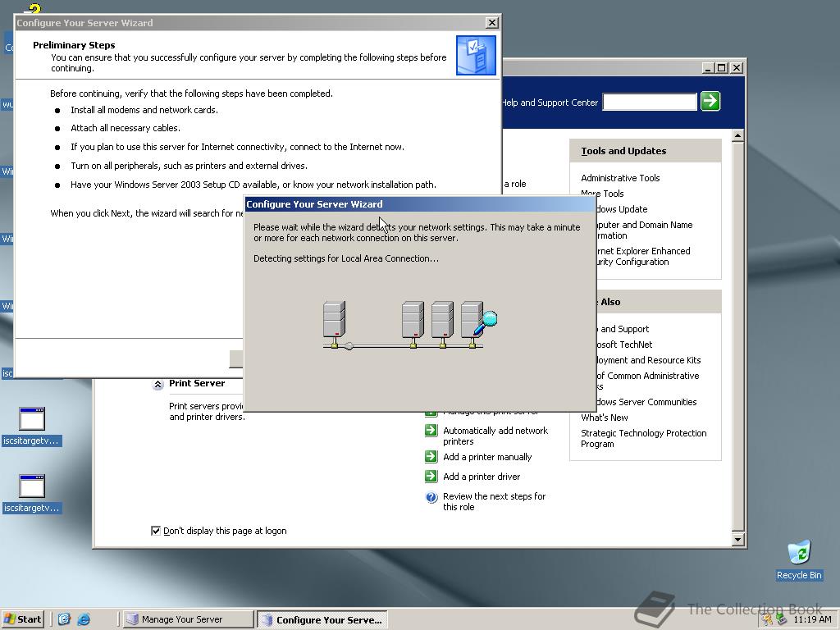This screenshot has height=630, width=840.
Task: Open Review the next steps for this role
Action: [x=494, y=501]
